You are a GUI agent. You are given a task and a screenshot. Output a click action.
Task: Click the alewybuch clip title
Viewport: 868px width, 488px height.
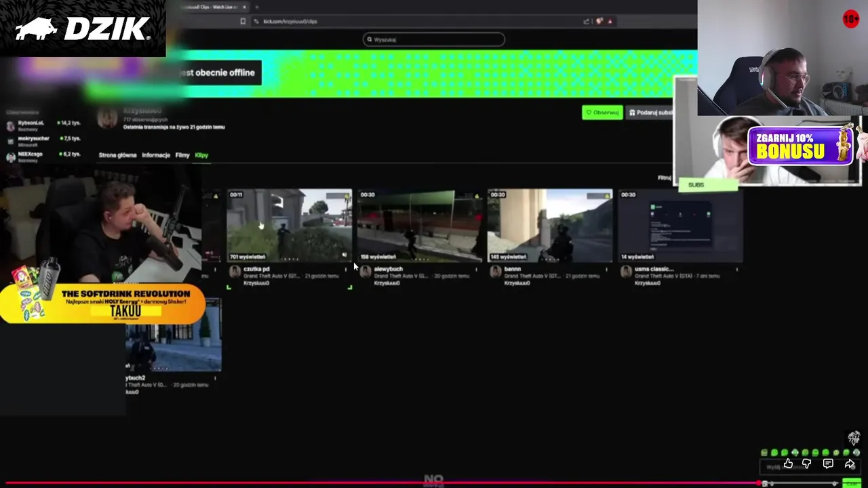pos(389,269)
